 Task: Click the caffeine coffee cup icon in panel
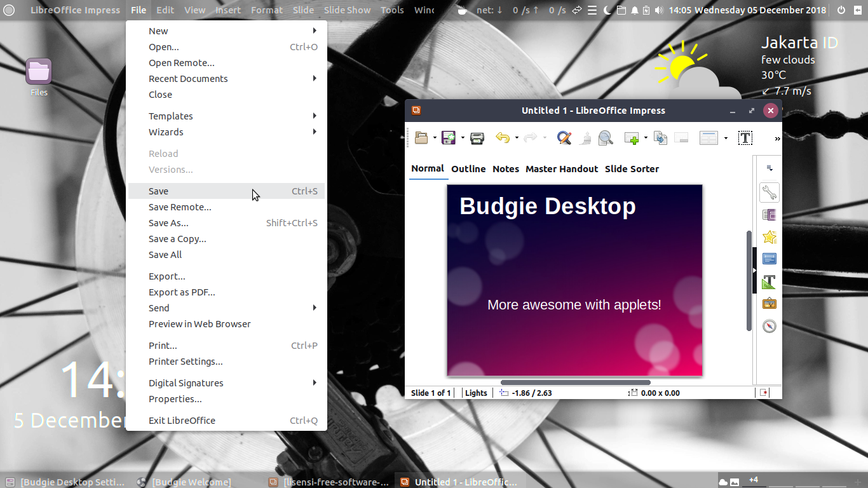point(463,10)
